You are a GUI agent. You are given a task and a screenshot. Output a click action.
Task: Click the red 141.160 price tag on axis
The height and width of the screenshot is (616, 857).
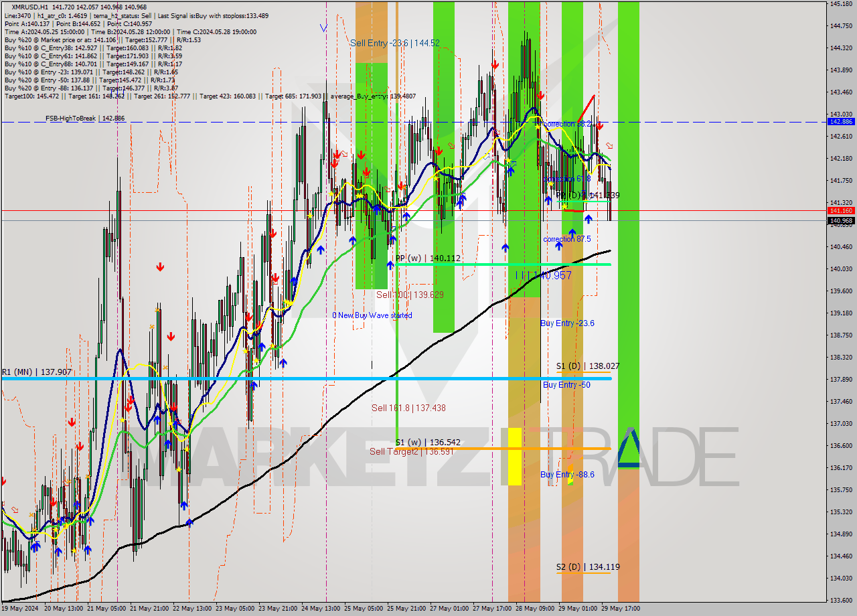click(841, 210)
